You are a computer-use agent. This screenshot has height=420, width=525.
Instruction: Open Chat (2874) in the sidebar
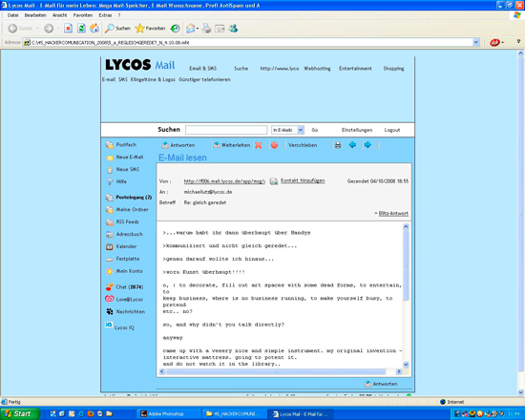pyautogui.click(x=124, y=287)
